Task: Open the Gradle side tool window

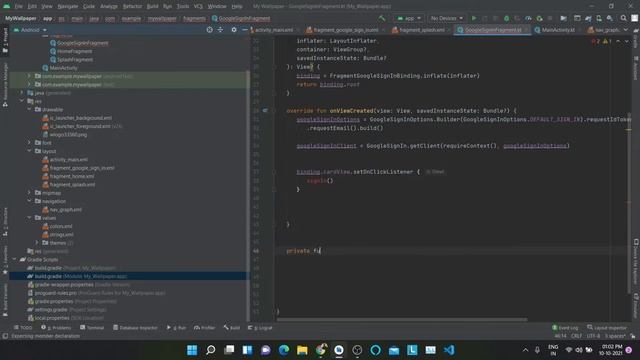Action: tap(636, 39)
